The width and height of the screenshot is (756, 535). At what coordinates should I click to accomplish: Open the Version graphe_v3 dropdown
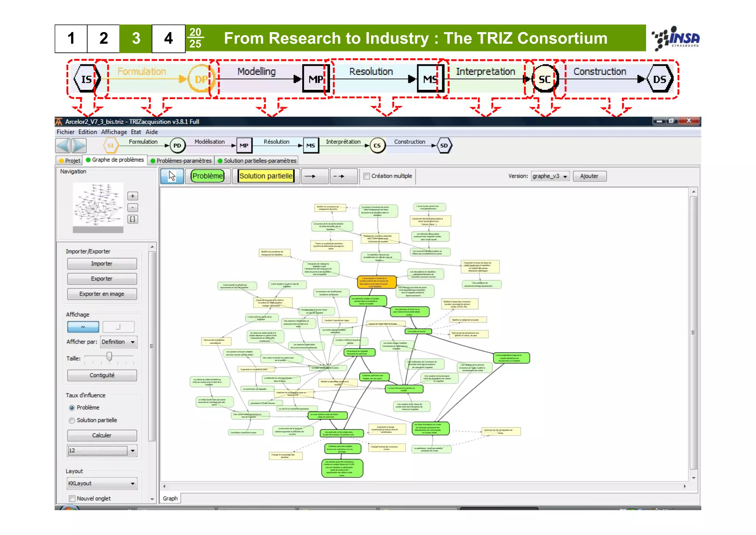(550, 176)
